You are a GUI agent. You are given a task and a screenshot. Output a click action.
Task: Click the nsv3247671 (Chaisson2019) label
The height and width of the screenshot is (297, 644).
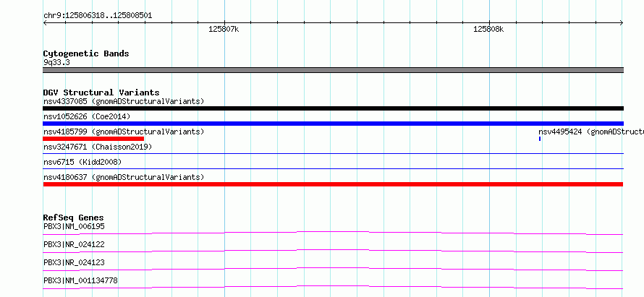98,147
